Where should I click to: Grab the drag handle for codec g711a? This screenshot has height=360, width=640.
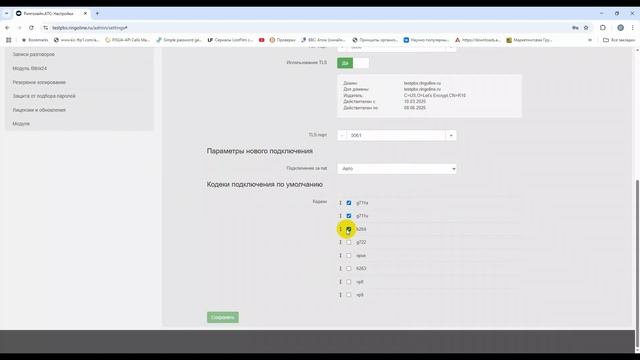(340, 203)
